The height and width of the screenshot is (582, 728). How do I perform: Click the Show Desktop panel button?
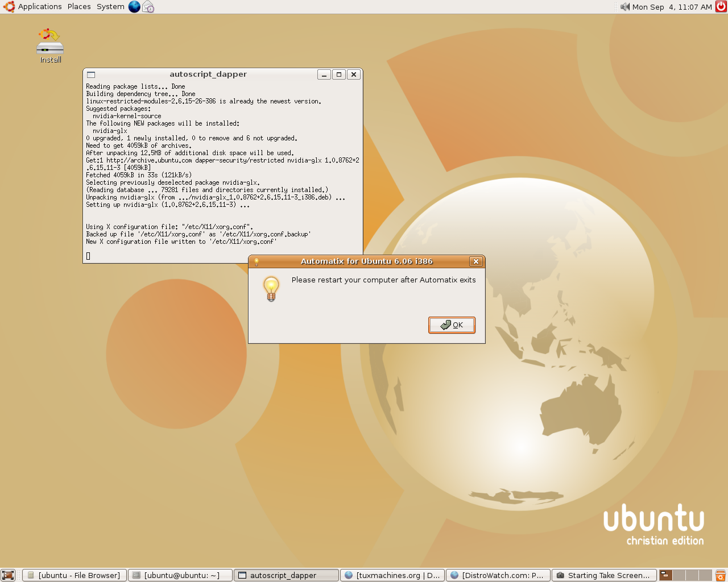8,575
